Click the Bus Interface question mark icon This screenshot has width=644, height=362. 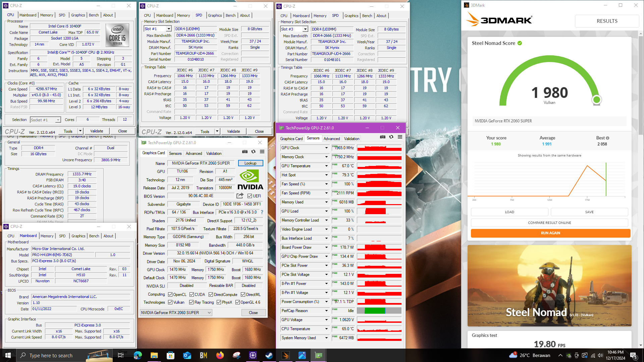point(262,212)
